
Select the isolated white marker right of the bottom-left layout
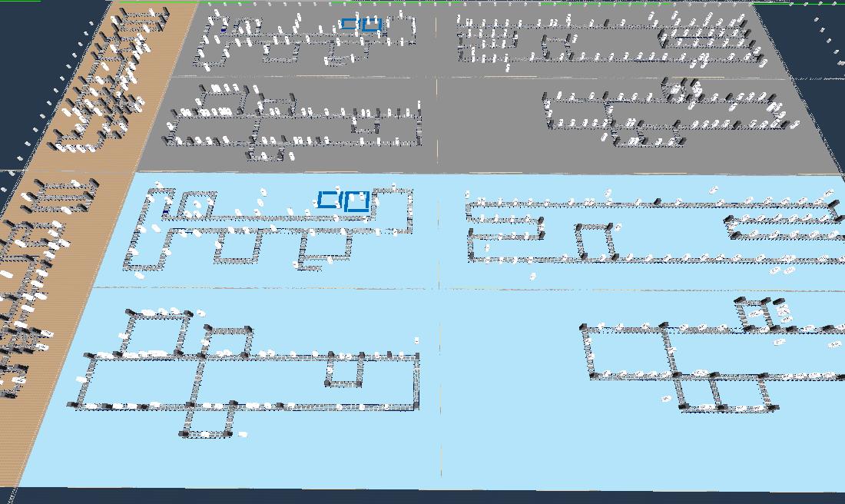416,340
